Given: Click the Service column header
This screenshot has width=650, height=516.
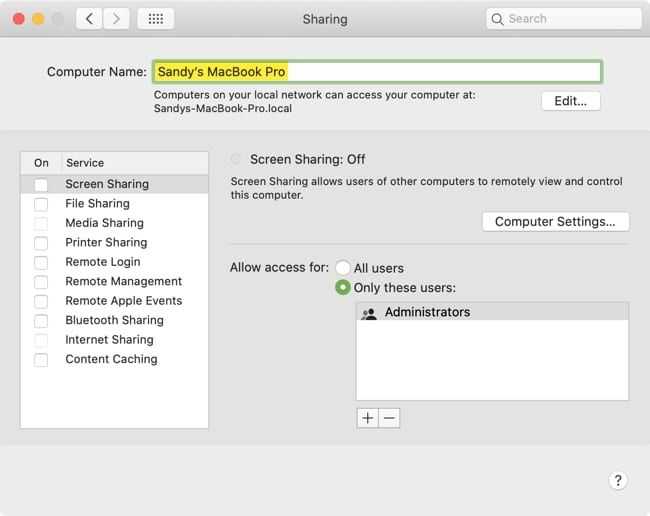Looking at the screenshot, I should (135, 163).
